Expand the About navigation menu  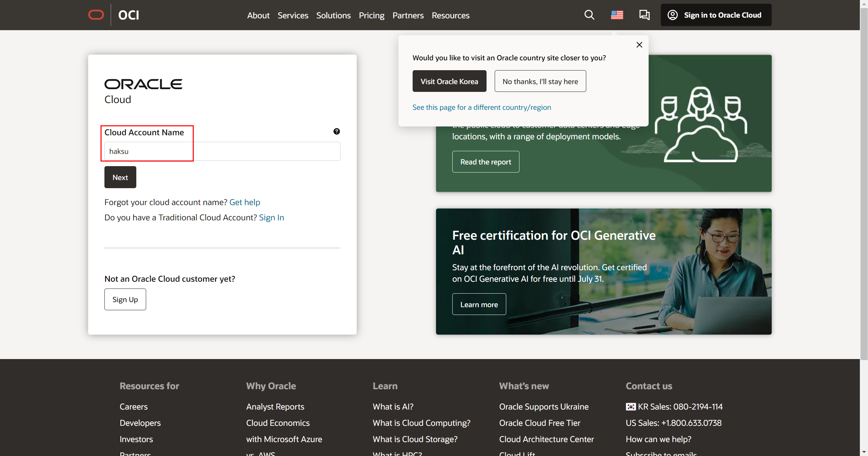(258, 15)
